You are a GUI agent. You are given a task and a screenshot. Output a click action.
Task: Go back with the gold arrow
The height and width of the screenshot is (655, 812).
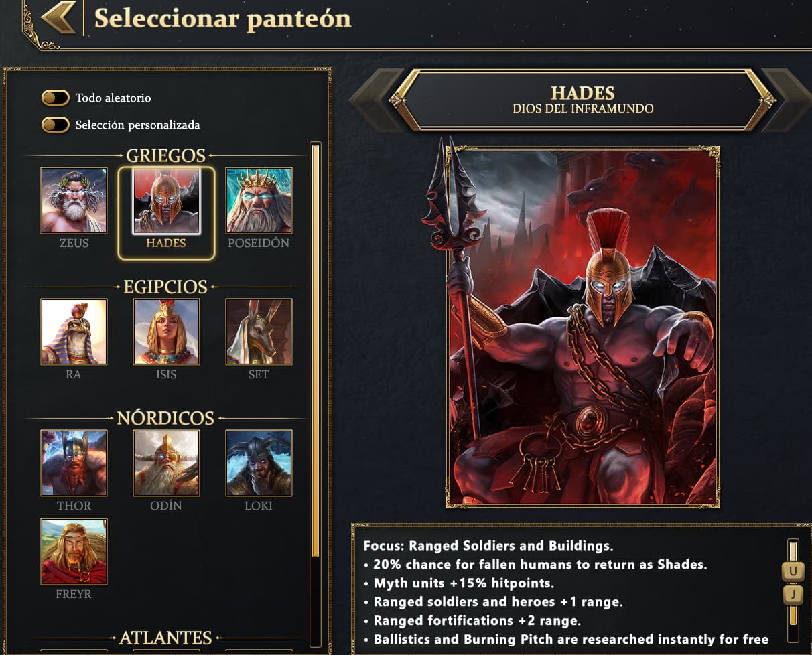point(59,18)
